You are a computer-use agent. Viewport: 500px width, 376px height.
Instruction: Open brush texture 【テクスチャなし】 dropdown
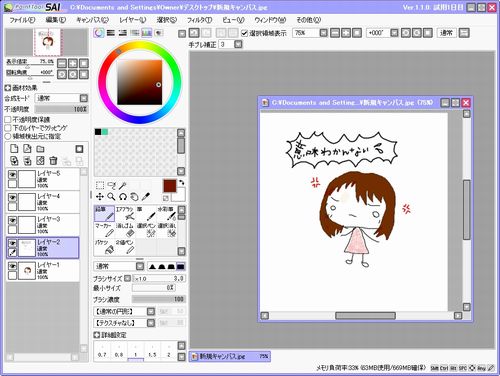click(x=151, y=323)
